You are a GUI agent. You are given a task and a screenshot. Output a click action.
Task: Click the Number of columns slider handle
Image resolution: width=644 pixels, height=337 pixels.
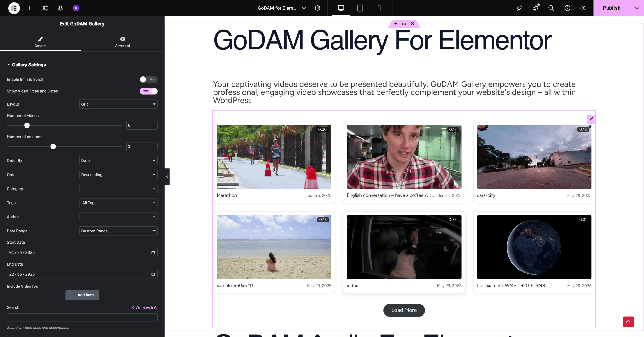(x=53, y=147)
